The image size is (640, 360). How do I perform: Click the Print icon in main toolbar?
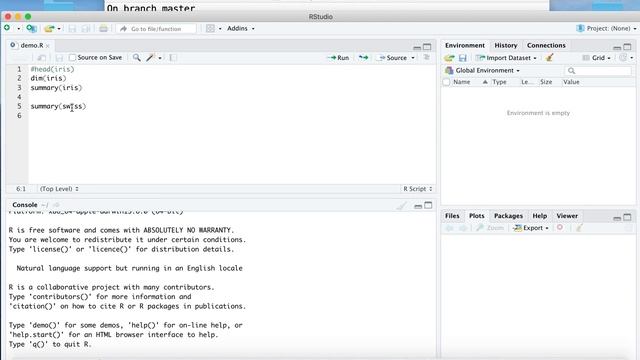click(x=103, y=29)
